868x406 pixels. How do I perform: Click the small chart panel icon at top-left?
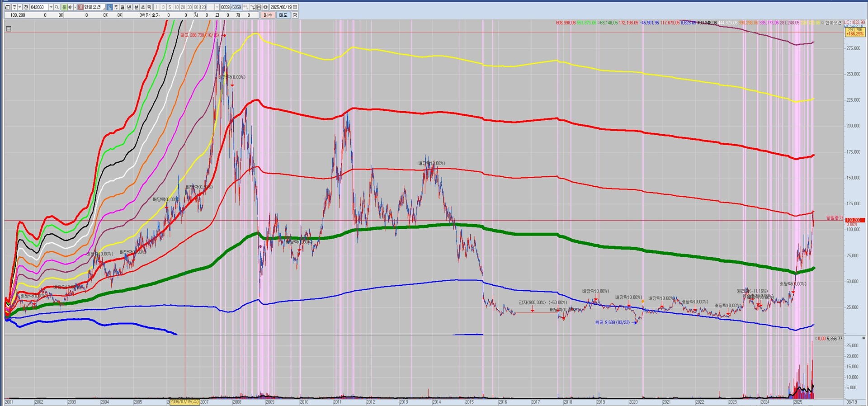(9, 29)
